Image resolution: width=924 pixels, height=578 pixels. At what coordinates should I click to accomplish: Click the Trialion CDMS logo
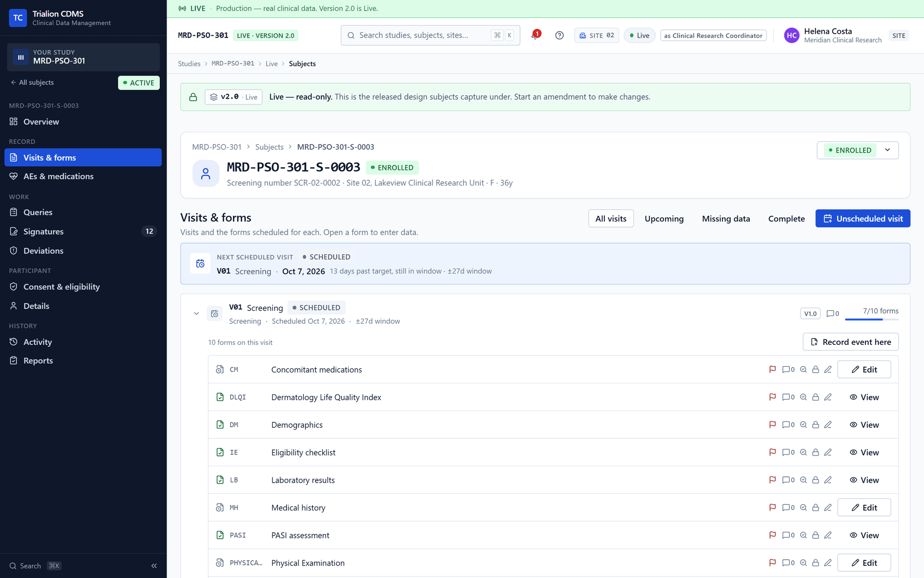pyautogui.click(x=18, y=18)
